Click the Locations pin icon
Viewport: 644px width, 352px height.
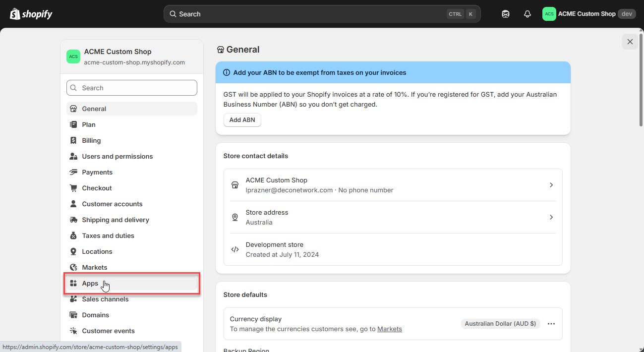(73, 251)
